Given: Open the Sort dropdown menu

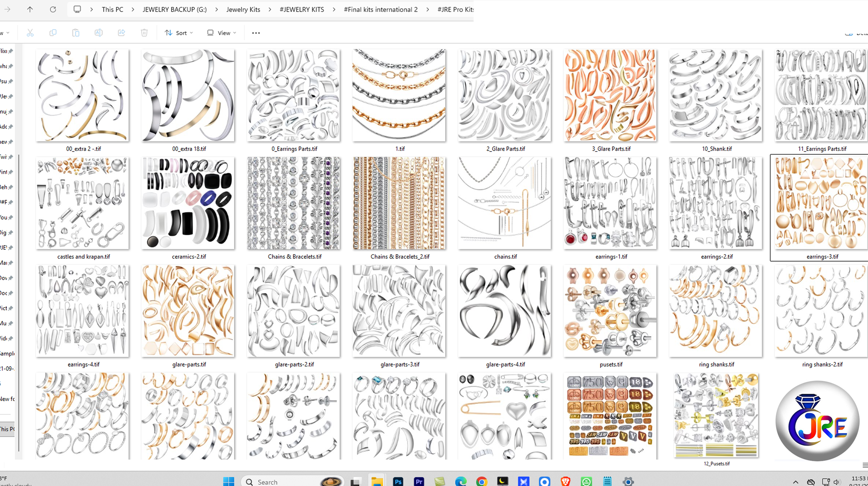Looking at the screenshot, I should point(179,33).
